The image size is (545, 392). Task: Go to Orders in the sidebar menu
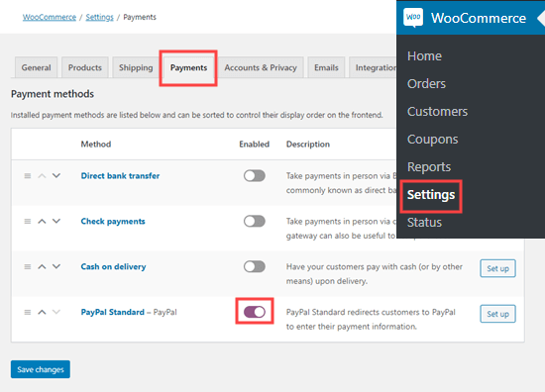coord(426,84)
